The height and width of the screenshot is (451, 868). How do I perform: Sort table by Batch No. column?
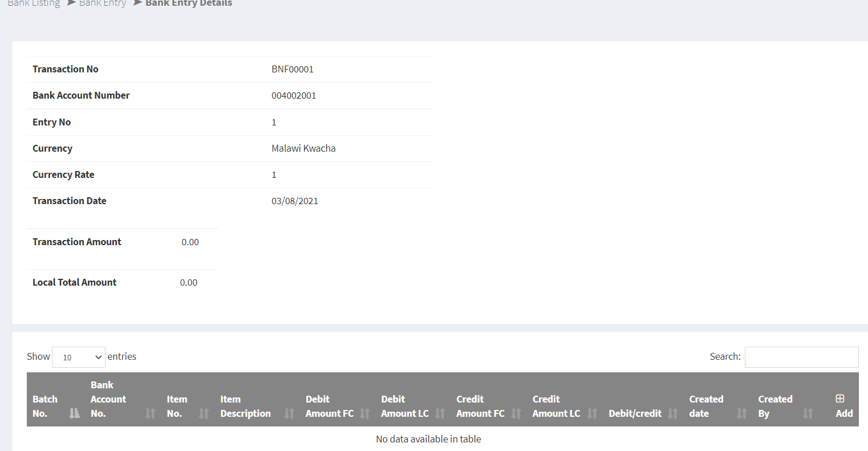74,413
